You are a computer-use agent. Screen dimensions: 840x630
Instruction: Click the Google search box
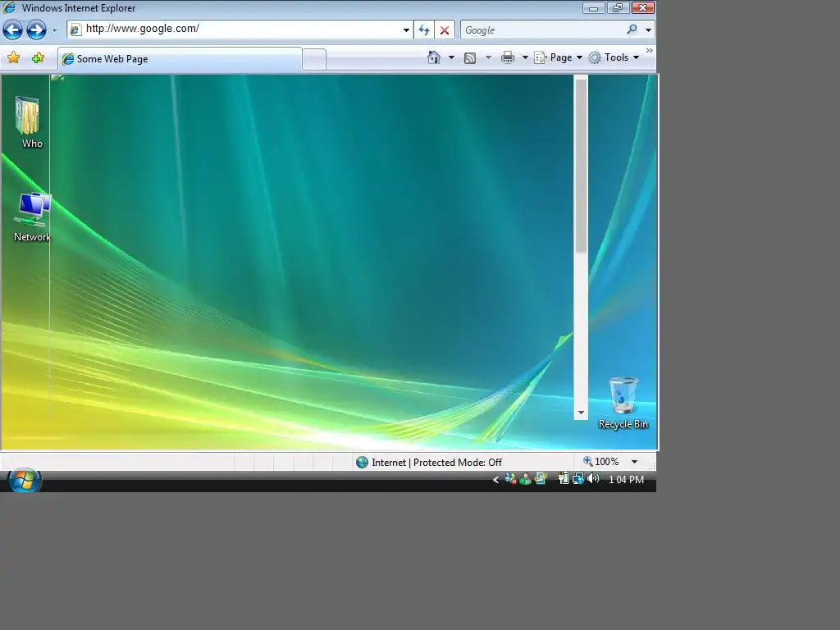pos(542,30)
